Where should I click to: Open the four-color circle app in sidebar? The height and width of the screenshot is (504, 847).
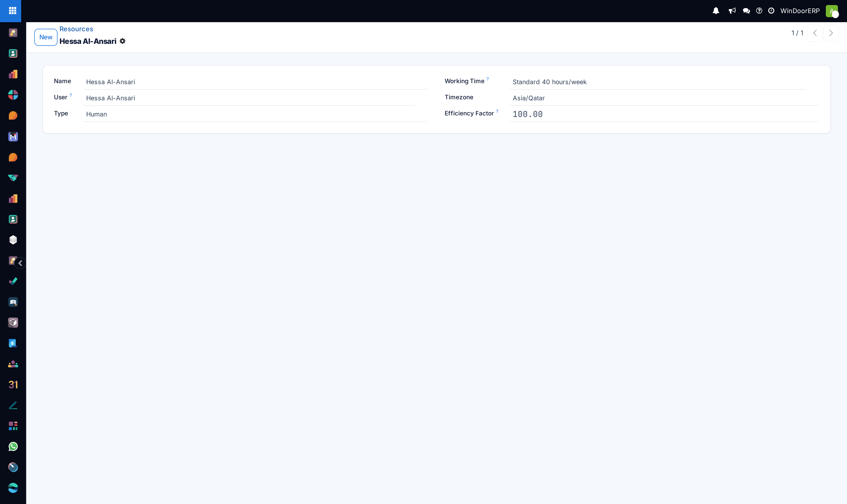tap(13, 95)
